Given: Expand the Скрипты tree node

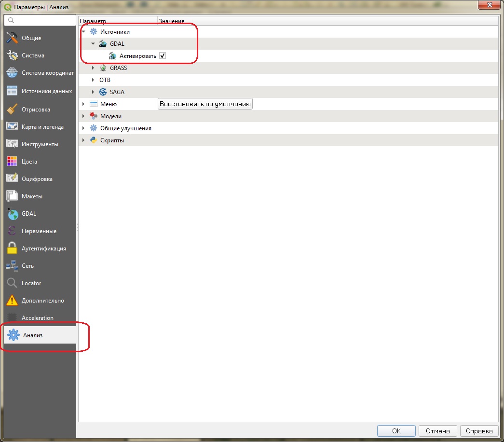Looking at the screenshot, I should (x=83, y=140).
